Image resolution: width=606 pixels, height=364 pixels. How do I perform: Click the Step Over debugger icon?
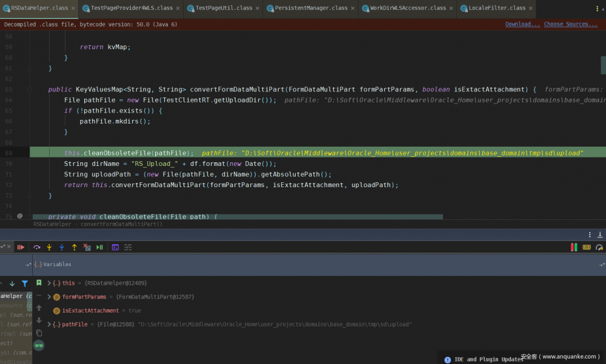click(x=36, y=247)
